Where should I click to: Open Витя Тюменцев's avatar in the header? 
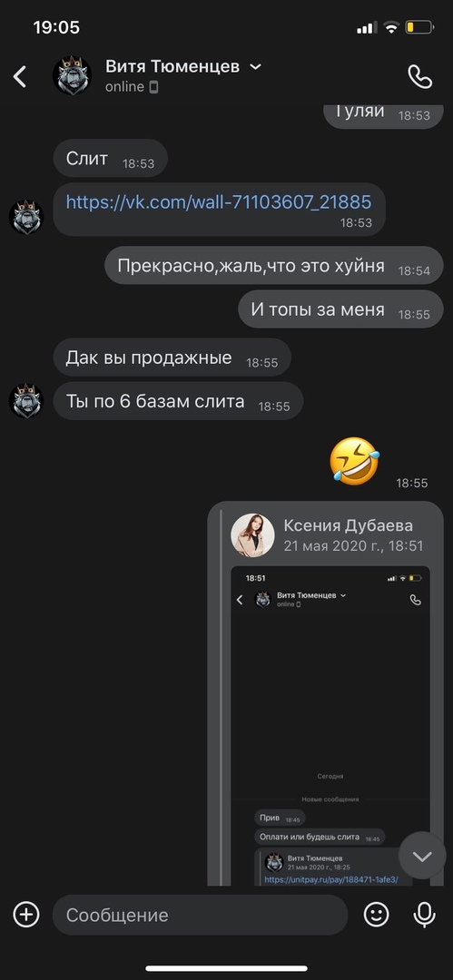coord(72,75)
